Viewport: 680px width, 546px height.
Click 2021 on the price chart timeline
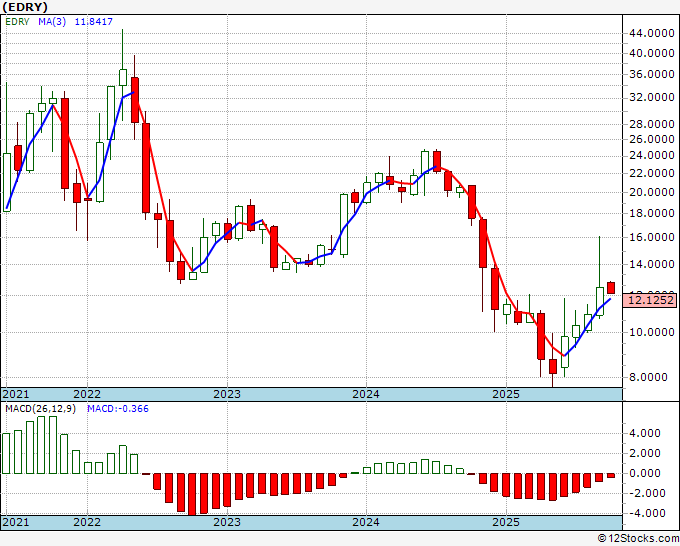tap(16, 394)
